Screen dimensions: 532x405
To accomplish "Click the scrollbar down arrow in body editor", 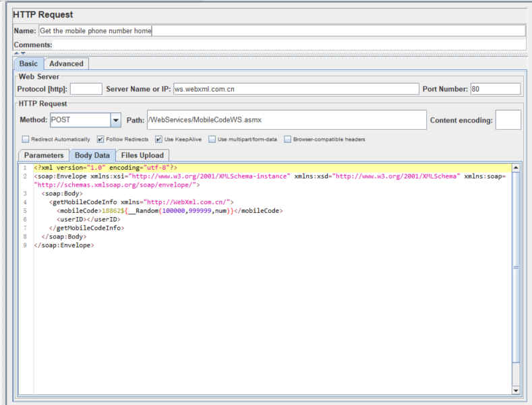I will click(x=516, y=391).
